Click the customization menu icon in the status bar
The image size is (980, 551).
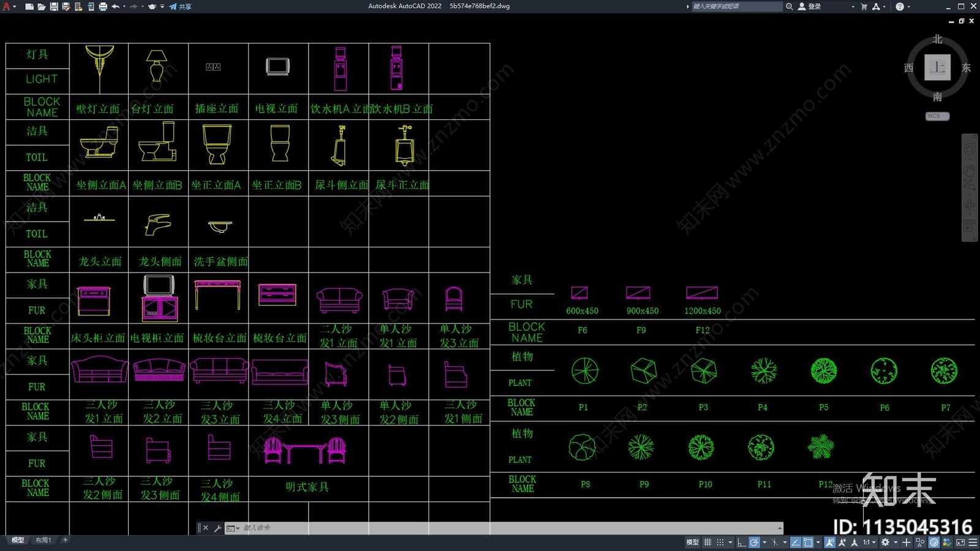[973, 542]
